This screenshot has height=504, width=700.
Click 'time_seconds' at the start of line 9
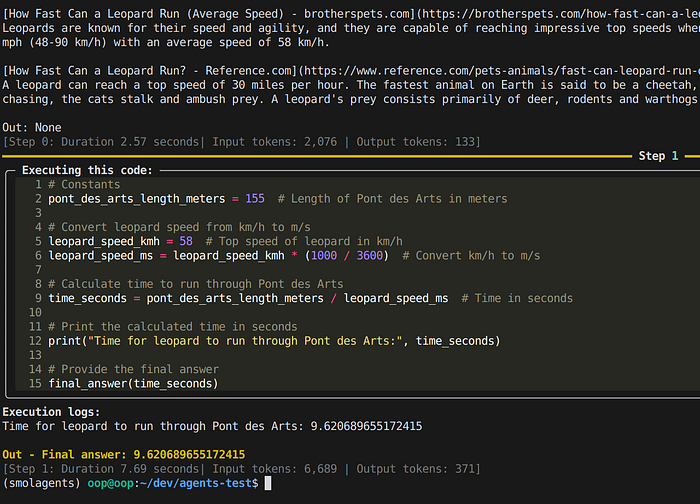88,298
